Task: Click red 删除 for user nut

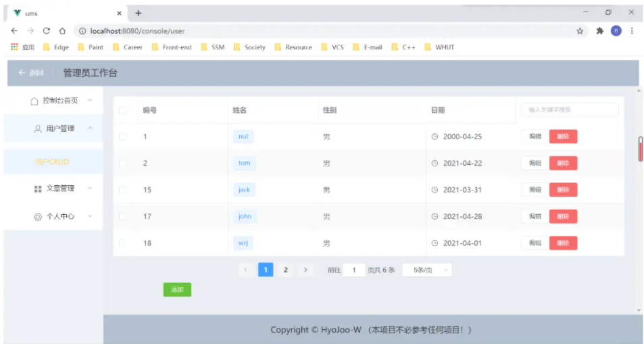Action: (x=563, y=137)
